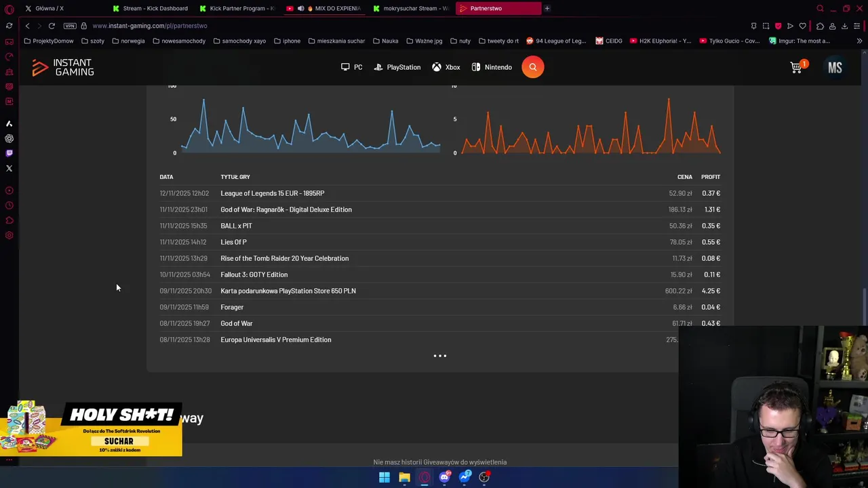Open sidebar Settings gear
This screenshot has width=868, height=488.
9,235
